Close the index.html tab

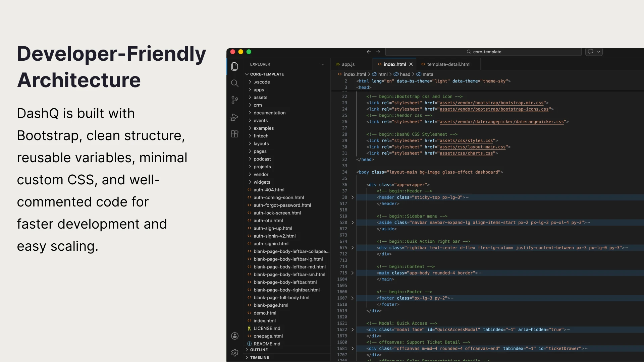pos(411,64)
